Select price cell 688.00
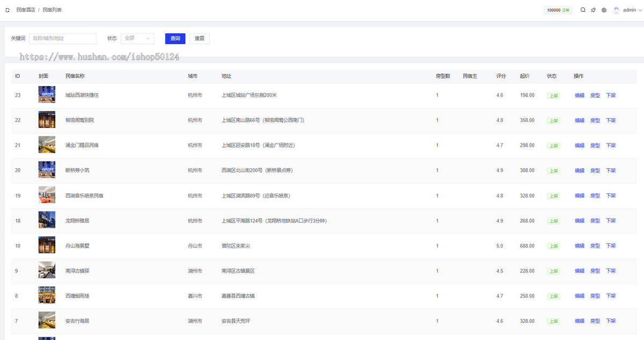The width and height of the screenshot is (644, 340). [x=527, y=246]
